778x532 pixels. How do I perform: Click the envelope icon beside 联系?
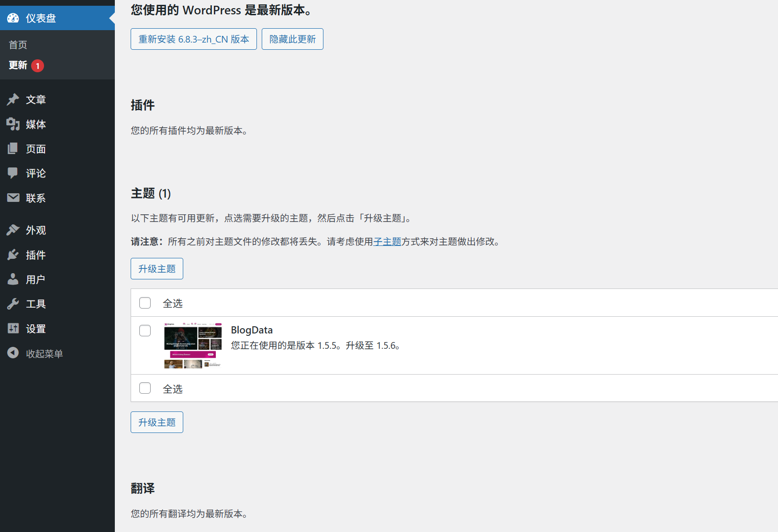(13, 198)
